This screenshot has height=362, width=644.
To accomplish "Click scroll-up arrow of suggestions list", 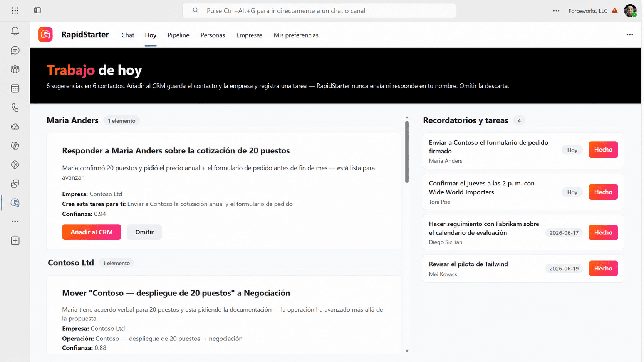I will [x=407, y=118].
